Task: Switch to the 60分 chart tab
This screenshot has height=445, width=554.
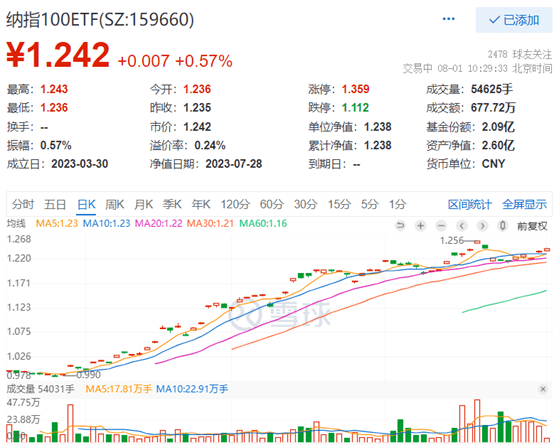Action: [272, 204]
